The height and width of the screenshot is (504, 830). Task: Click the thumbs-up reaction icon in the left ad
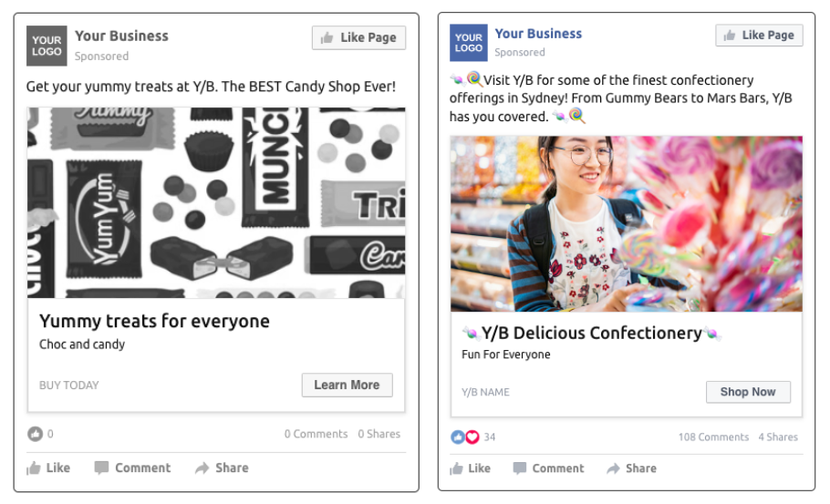(35, 434)
